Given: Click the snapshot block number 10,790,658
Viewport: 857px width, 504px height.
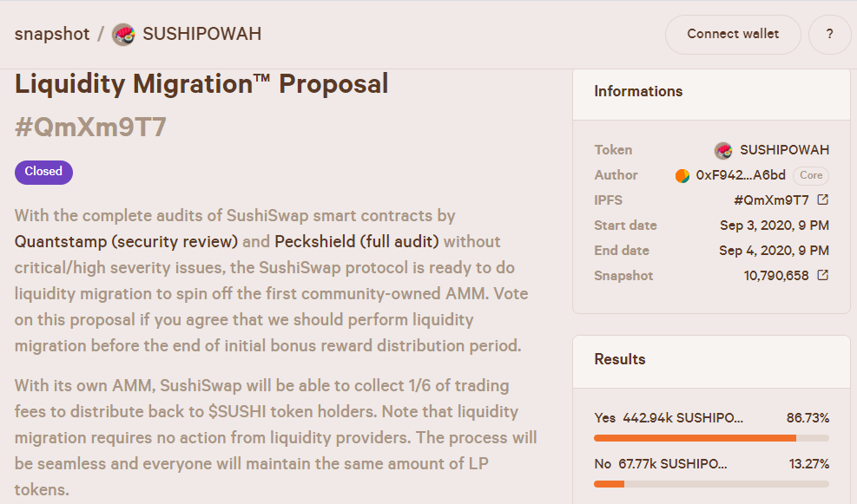Looking at the screenshot, I should tap(776, 276).
